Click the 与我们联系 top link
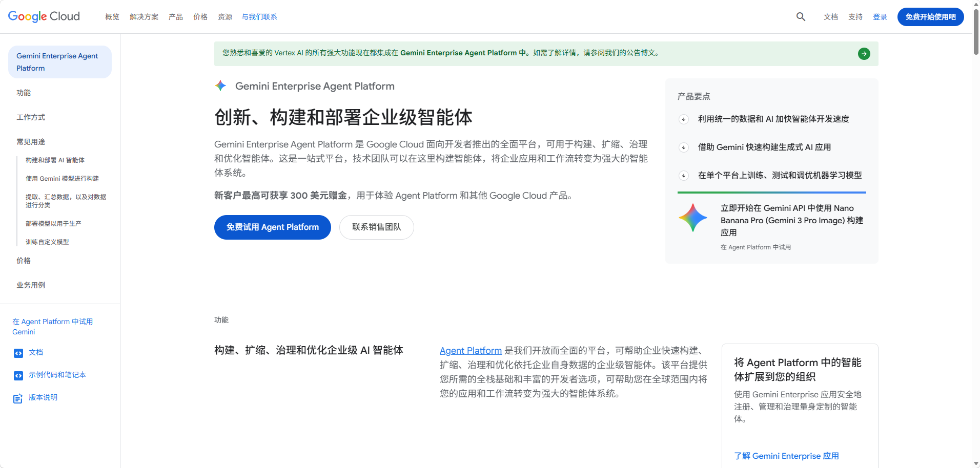 pyautogui.click(x=259, y=17)
